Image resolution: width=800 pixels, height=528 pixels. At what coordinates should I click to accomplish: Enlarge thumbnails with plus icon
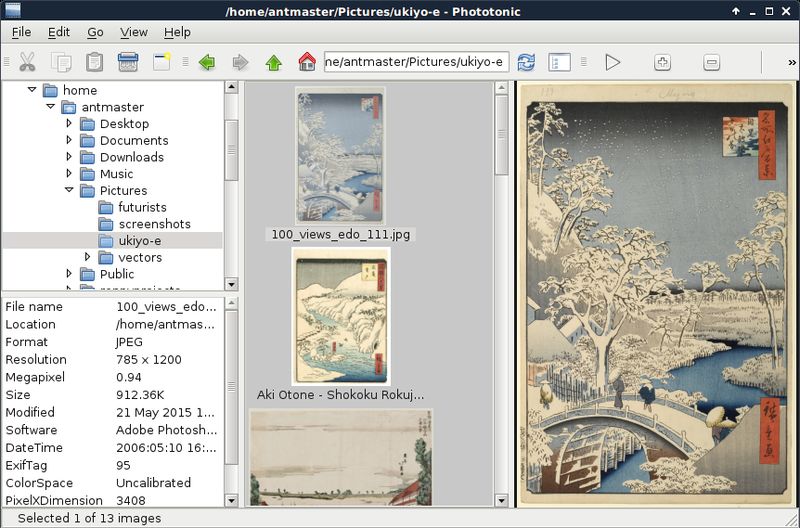click(x=662, y=62)
